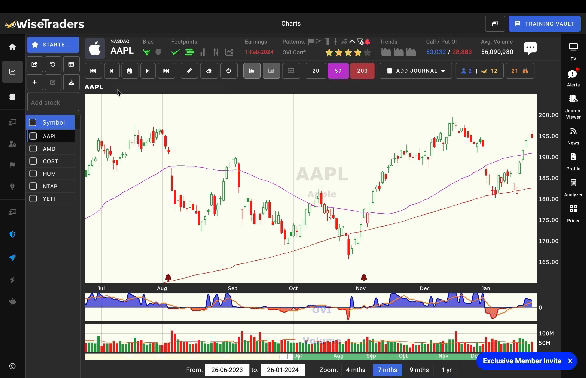Click the watchlist reset/undo arrow icon
The width and height of the screenshot is (586, 378).
(53, 65)
